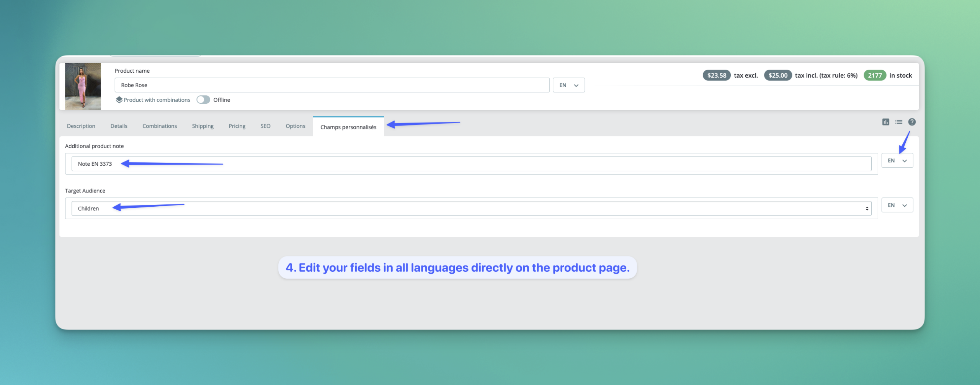Switch to the SEO tab
The height and width of the screenshot is (385, 980).
(265, 126)
